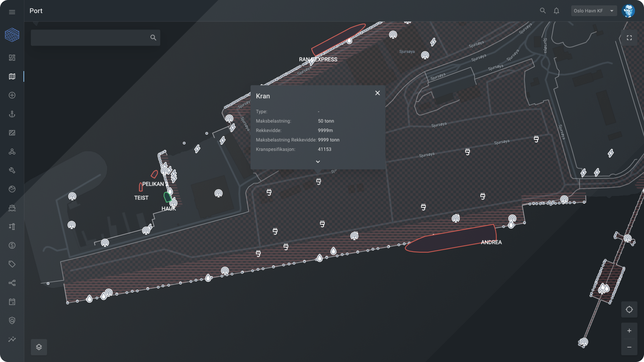Open the hamburger menu in the top bar
The height and width of the screenshot is (362, 644).
click(12, 11)
